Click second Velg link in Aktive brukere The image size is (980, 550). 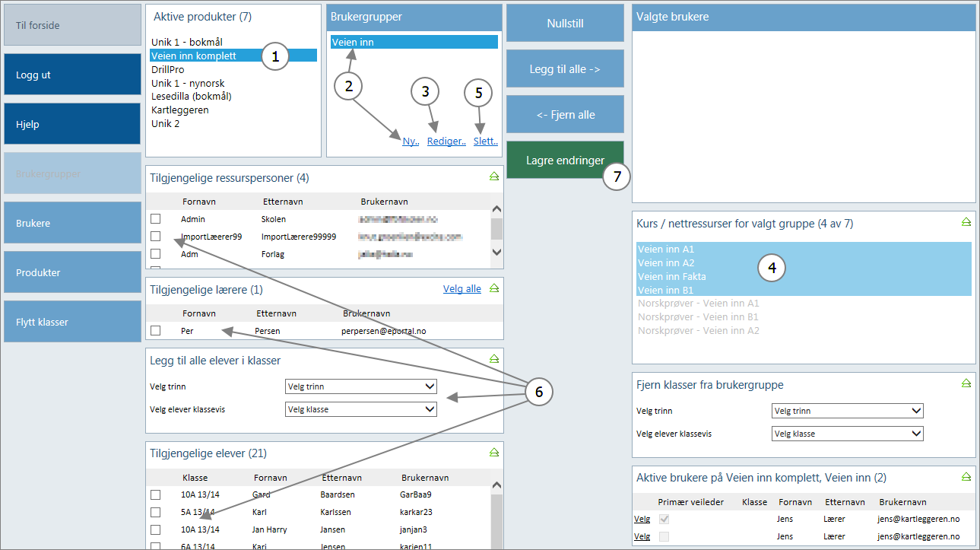point(642,536)
